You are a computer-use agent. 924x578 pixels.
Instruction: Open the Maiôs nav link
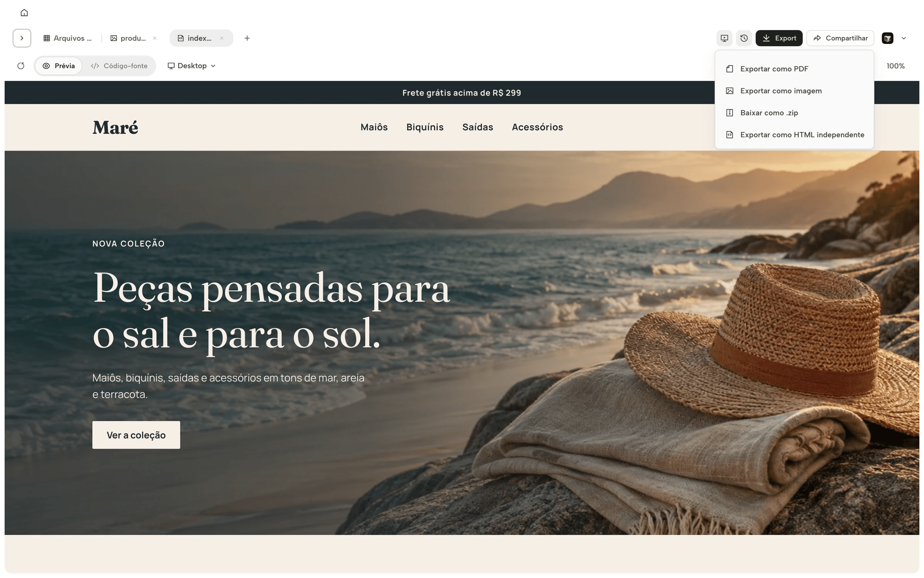[x=374, y=127]
